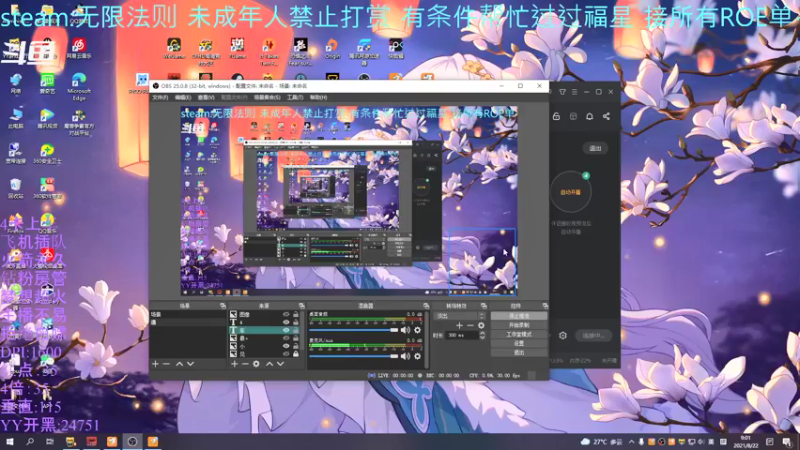Toggle the lock of the second source row
The height and width of the screenshot is (450, 800).
point(295,322)
